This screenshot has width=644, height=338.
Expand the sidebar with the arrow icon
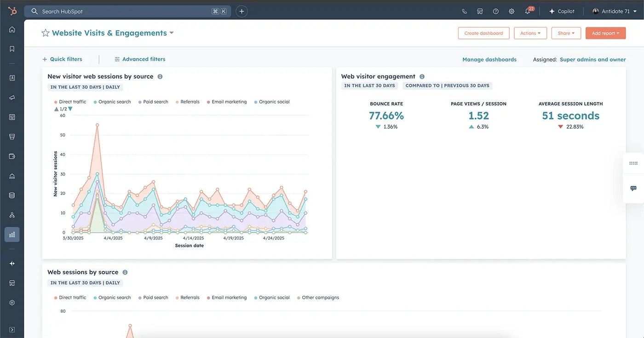12,330
